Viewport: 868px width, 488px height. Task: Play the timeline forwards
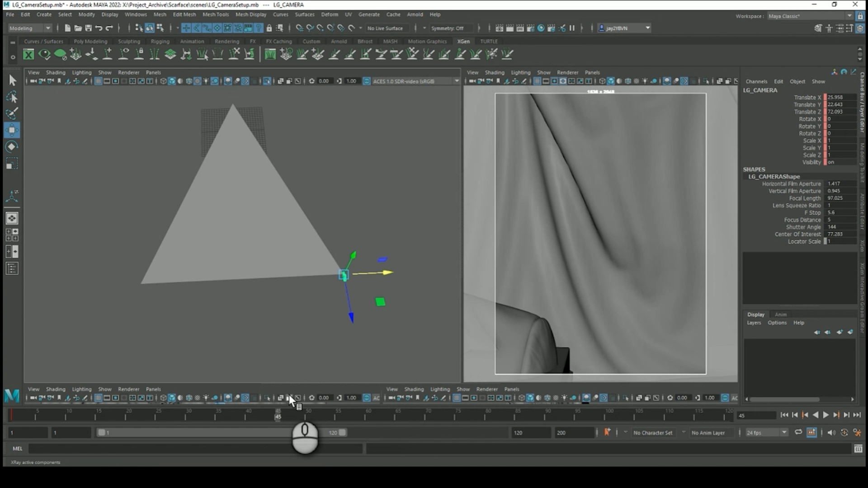826,415
